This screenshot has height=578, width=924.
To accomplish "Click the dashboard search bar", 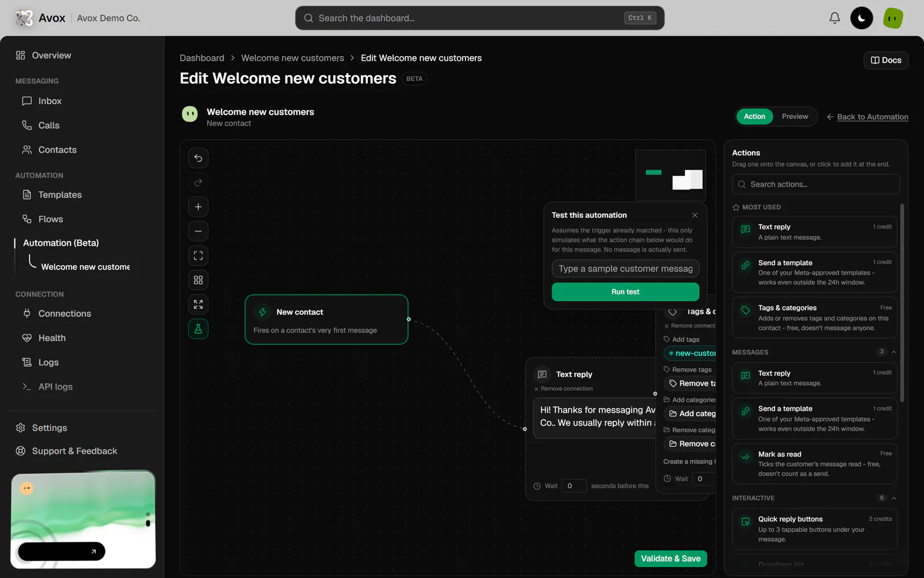I will 480,18.
